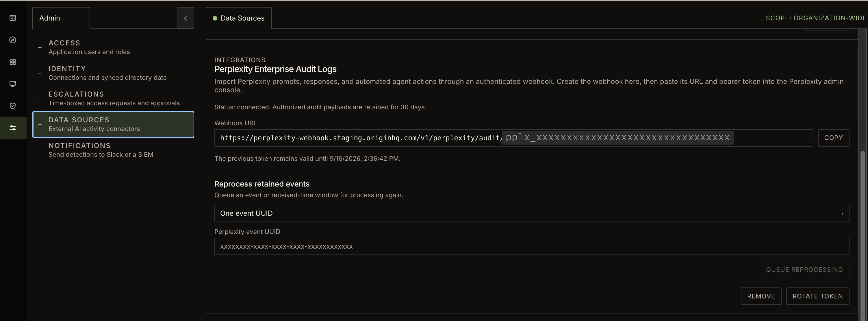Screen dimensions: 868x321
Task: Select Data Sources connectors item
Action: (113, 124)
